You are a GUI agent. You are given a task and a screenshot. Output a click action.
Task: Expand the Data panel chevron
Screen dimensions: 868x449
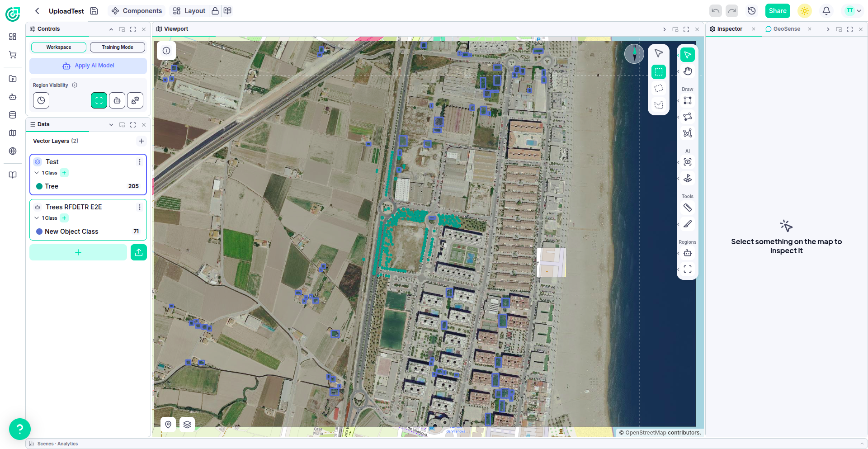click(x=111, y=124)
